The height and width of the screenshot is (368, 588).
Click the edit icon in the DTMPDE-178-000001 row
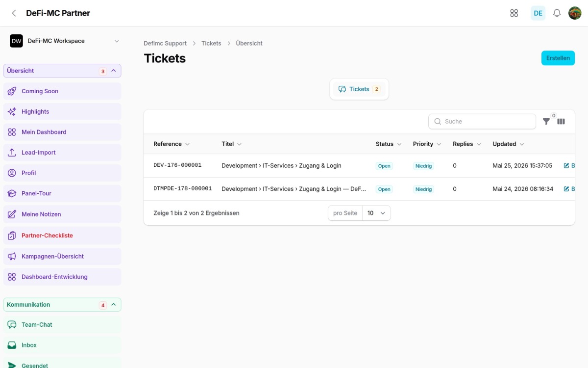[566, 189]
